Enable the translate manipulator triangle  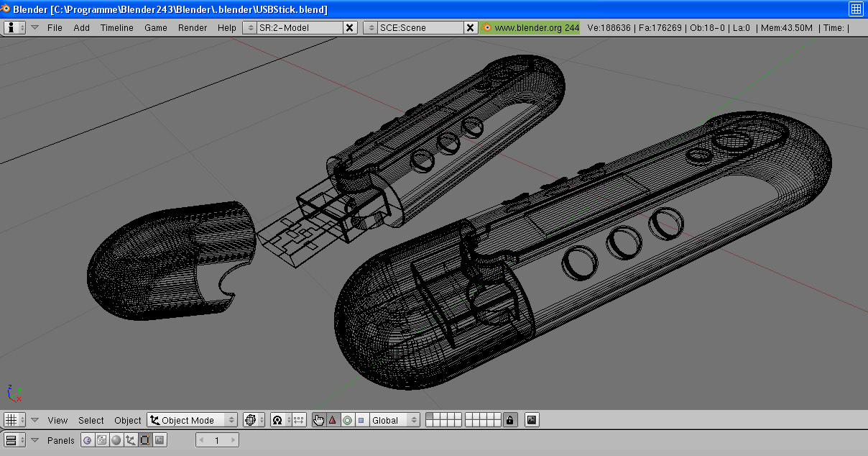click(x=333, y=420)
